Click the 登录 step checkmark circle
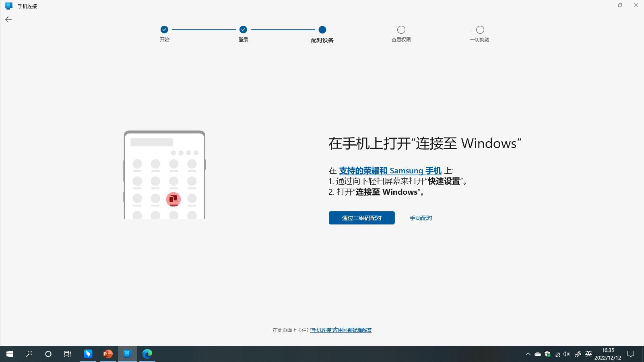 click(243, 29)
